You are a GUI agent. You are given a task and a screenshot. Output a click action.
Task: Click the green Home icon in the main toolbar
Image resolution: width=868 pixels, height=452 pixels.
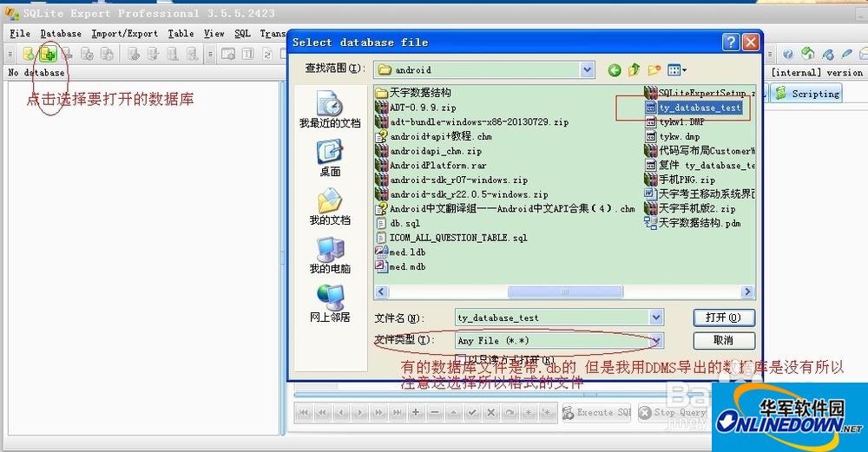pos(808,54)
